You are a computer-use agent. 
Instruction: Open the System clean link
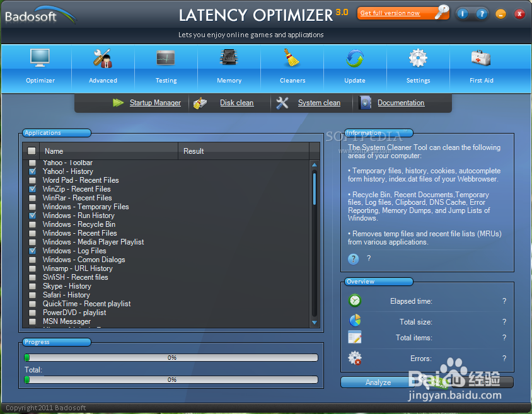[319, 103]
